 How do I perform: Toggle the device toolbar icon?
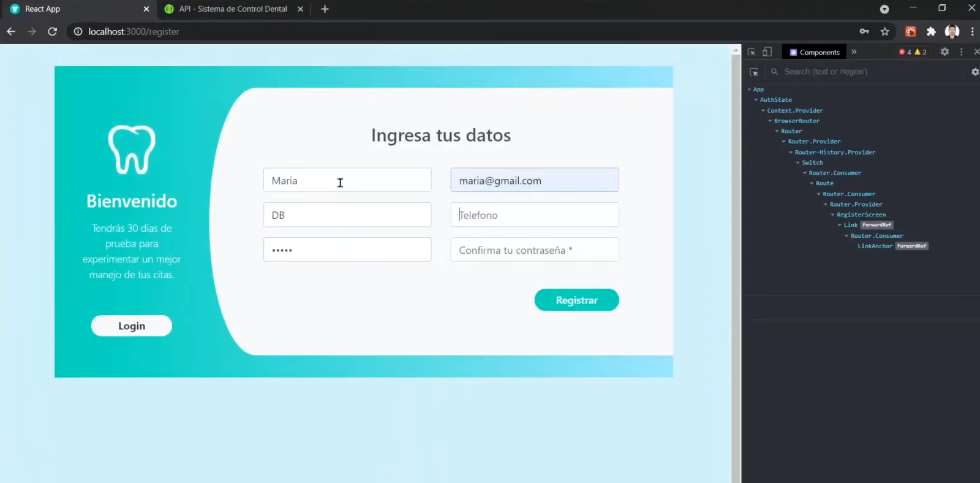(x=767, y=52)
